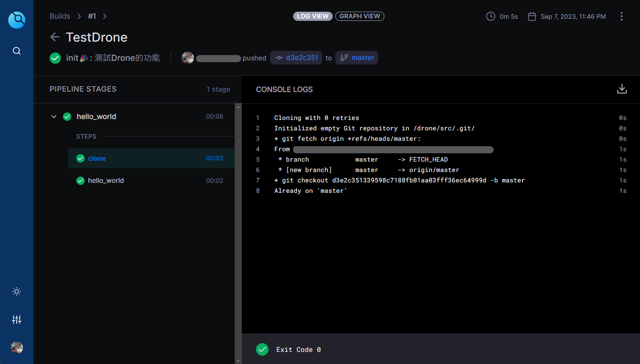Switch to LOG VIEW
This screenshot has height=364, width=640.
pos(313,16)
